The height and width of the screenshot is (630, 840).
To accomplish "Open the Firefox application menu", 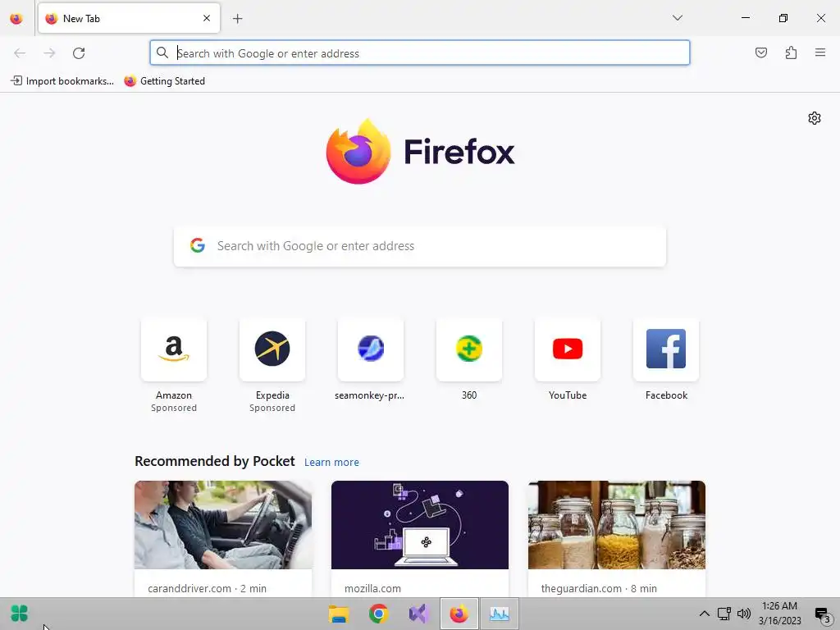I will (x=820, y=52).
